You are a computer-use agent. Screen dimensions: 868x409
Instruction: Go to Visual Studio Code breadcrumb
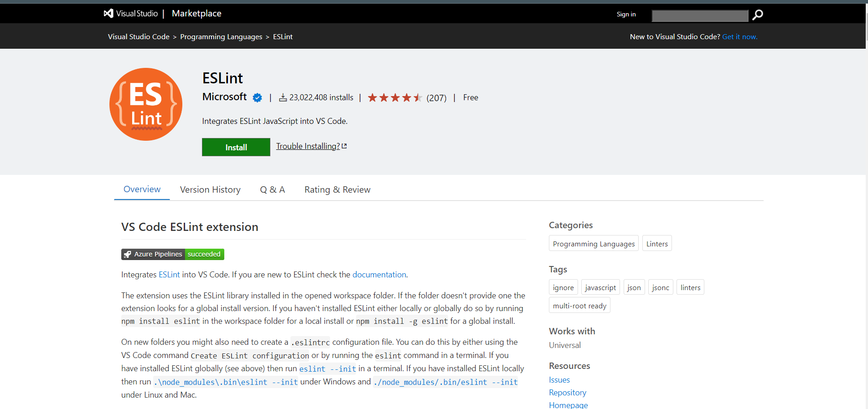pyautogui.click(x=139, y=37)
